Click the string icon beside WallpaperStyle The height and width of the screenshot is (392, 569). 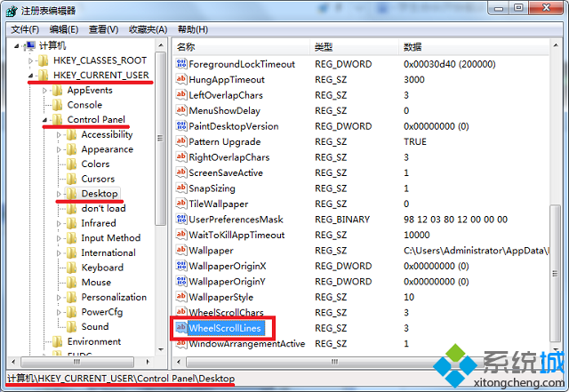point(181,297)
